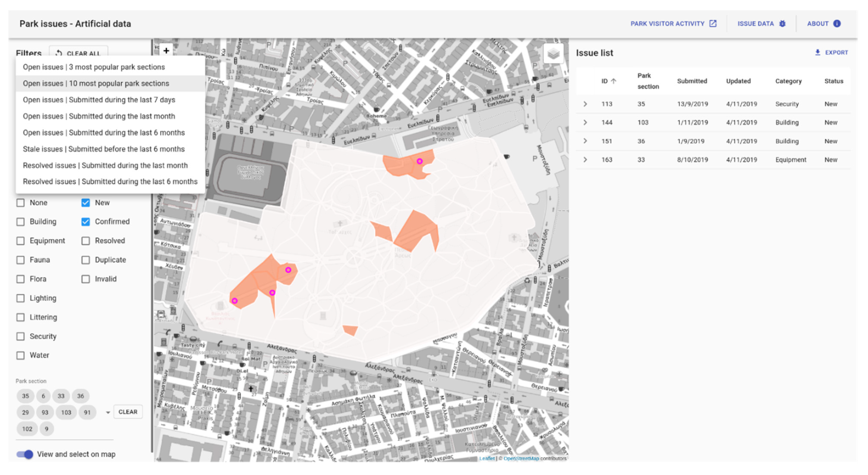Expand issue row 163 details
Image resolution: width=868 pixels, height=475 pixels.
click(x=585, y=159)
